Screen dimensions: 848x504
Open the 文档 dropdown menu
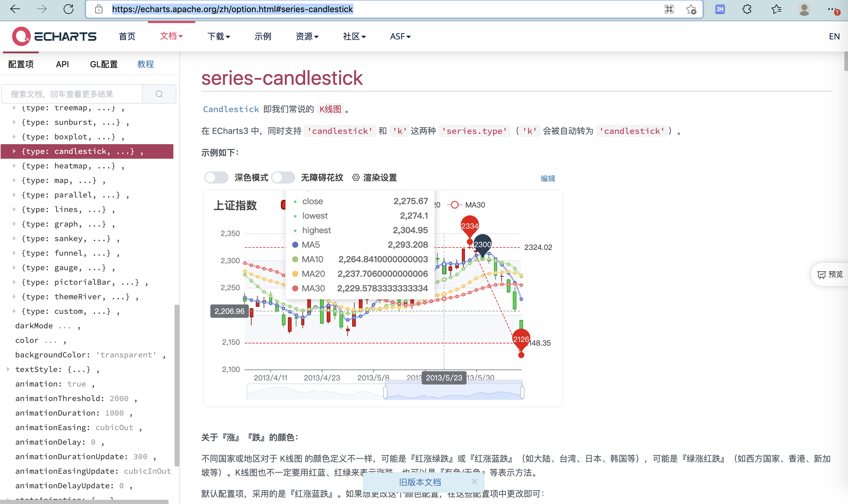click(x=171, y=36)
